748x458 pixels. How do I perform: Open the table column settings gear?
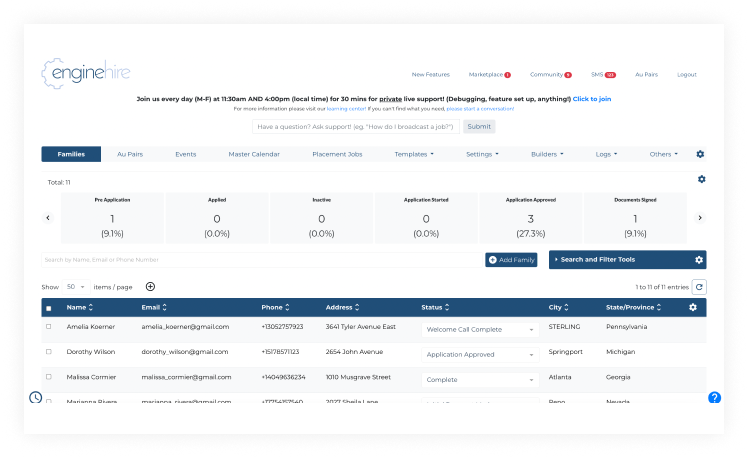pyautogui.click(x=693, y=307)
